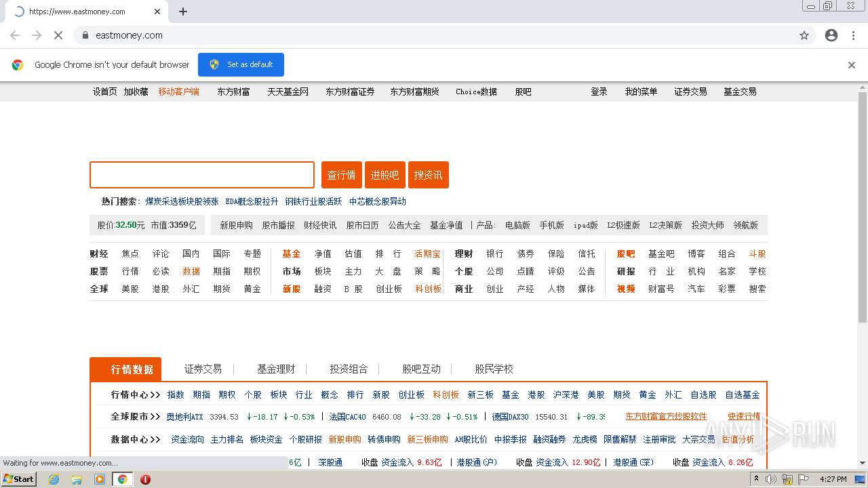Go back to previous page
868x488 pixels.
(15, 35)
